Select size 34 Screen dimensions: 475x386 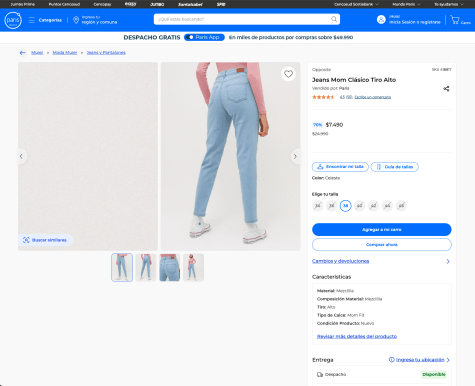click(318, 206)
